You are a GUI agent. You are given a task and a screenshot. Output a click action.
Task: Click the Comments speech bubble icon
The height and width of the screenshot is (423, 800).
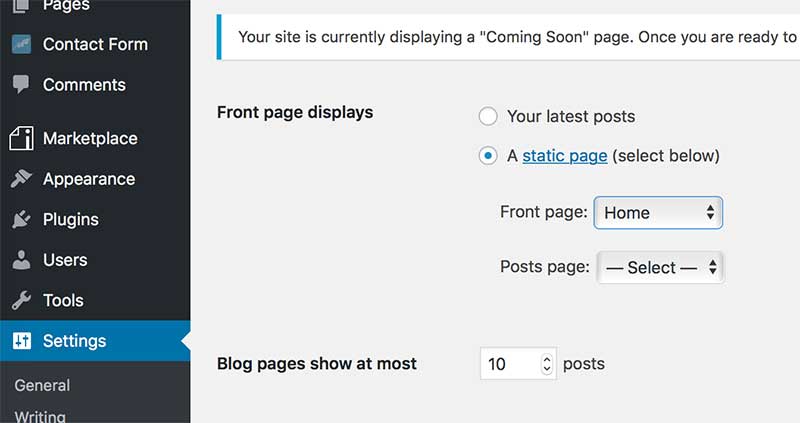coord(21,85)
